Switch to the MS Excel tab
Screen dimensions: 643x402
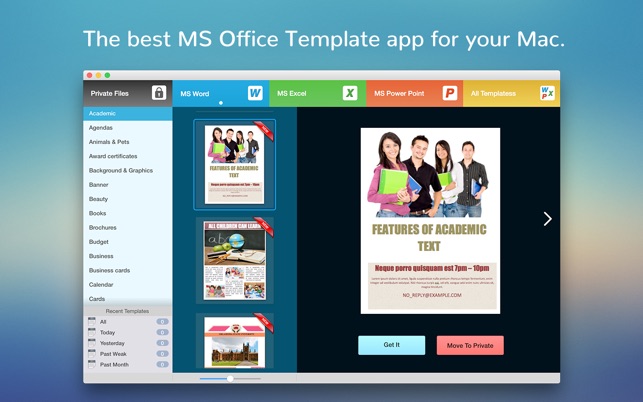coord(318,93)
